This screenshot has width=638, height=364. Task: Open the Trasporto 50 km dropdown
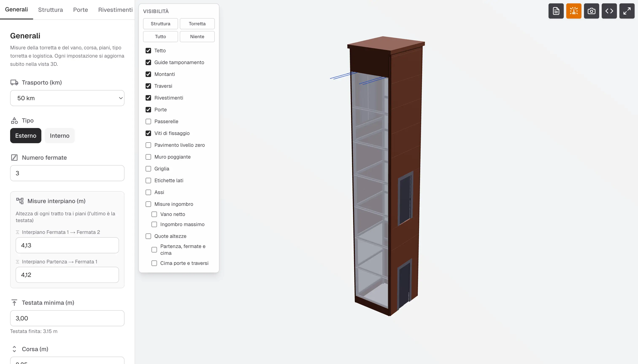point(67,98)
